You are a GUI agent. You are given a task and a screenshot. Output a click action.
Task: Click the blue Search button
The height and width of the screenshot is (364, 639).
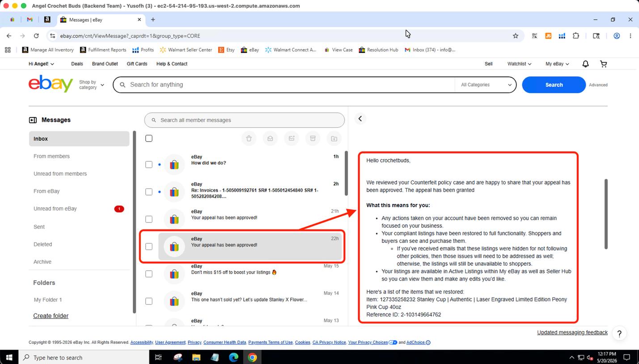coord(554,85)
